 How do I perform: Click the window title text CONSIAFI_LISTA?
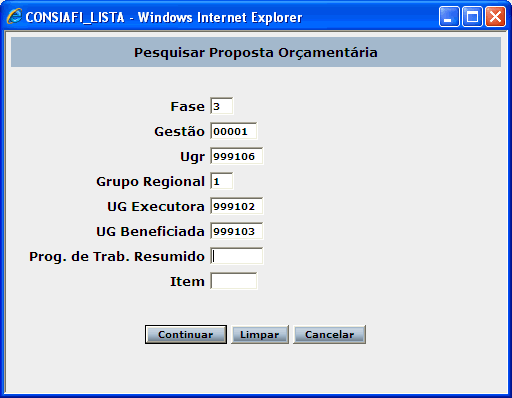(x=75, y=17)
